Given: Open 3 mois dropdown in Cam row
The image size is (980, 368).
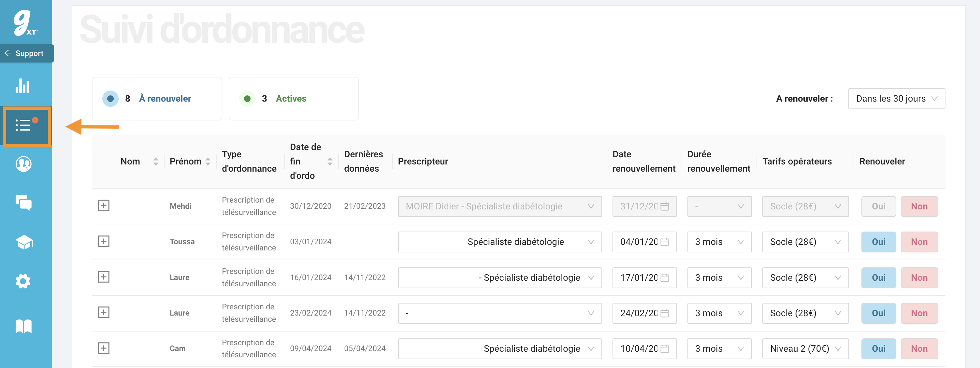Looking at the screenshot, I should tap(719, 349).
